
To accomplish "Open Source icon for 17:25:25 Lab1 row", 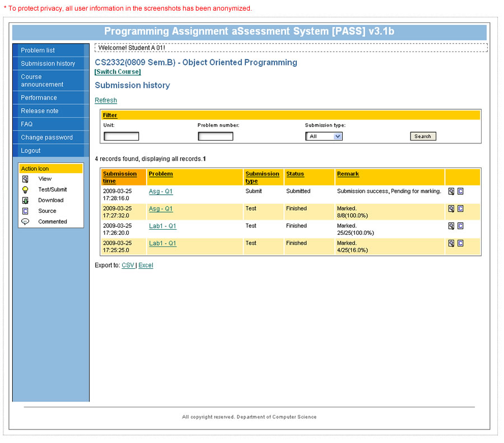I will (x=460, y=244).
